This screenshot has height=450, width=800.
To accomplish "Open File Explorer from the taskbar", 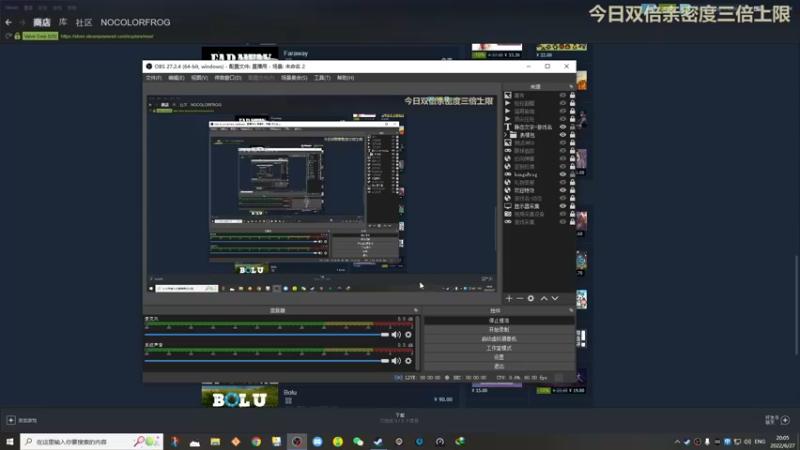I will click(215, 442).
